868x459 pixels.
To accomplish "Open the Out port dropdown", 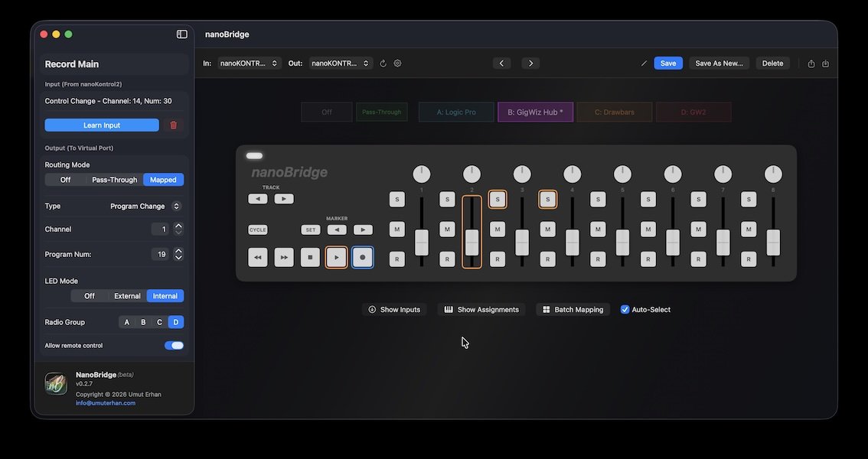I will 341,63.
